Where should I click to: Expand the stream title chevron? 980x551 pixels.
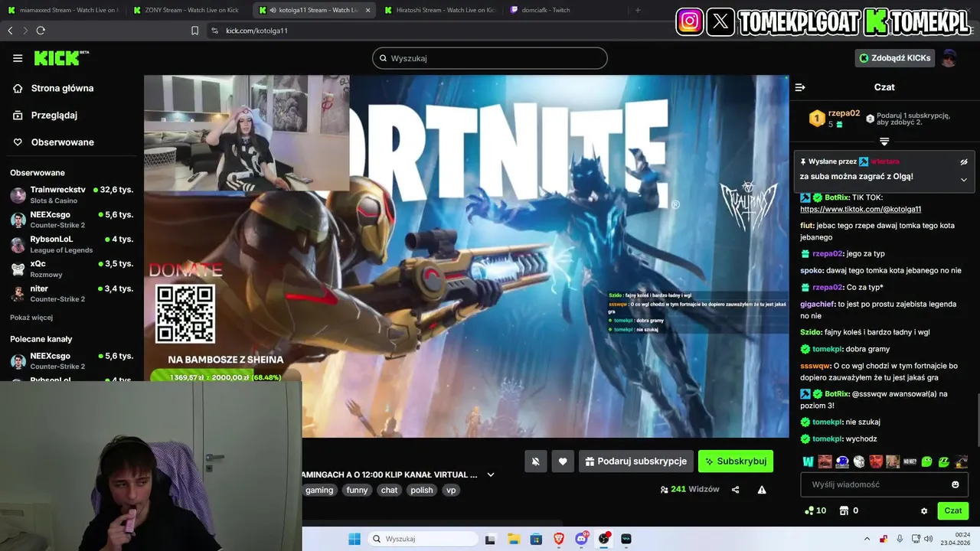pos(491,474)
